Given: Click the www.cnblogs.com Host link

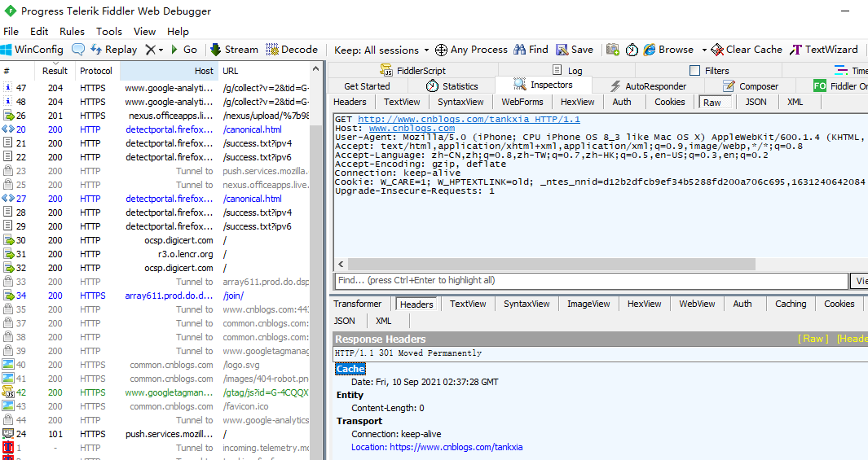Looking at the screenshot, I should click(x=412, y=129).
